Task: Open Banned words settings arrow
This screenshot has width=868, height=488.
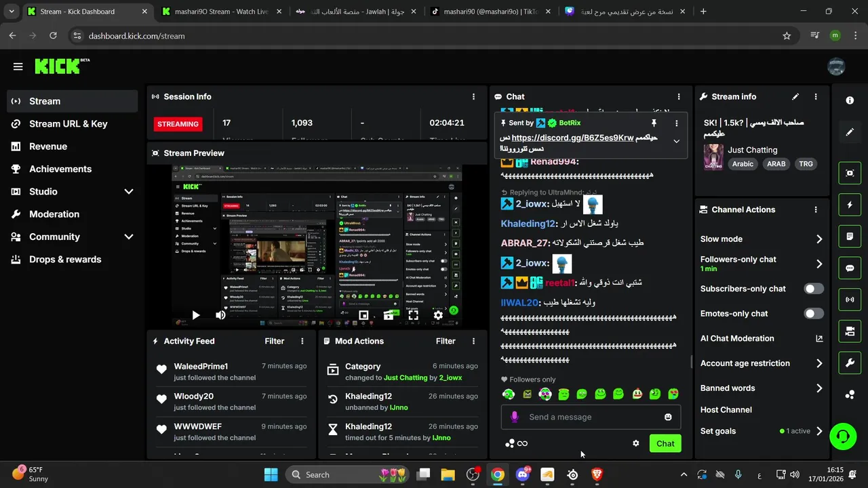Action: point(819,388)
